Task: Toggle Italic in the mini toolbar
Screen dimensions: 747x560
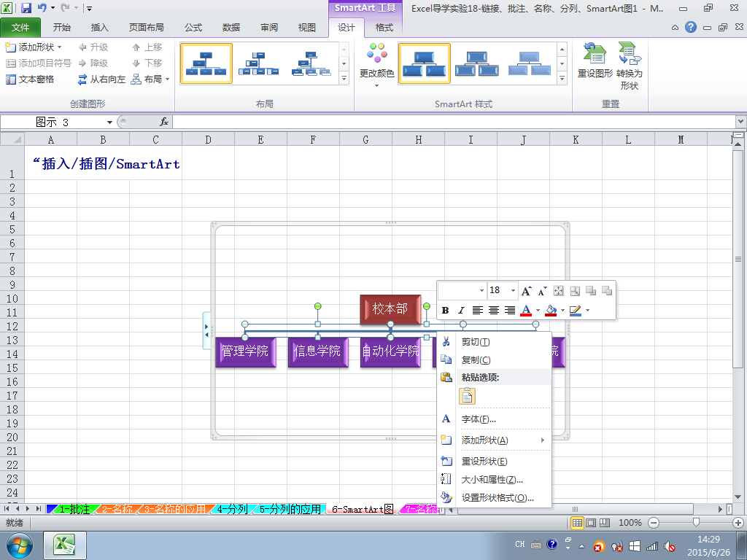Action: (461, 311)
